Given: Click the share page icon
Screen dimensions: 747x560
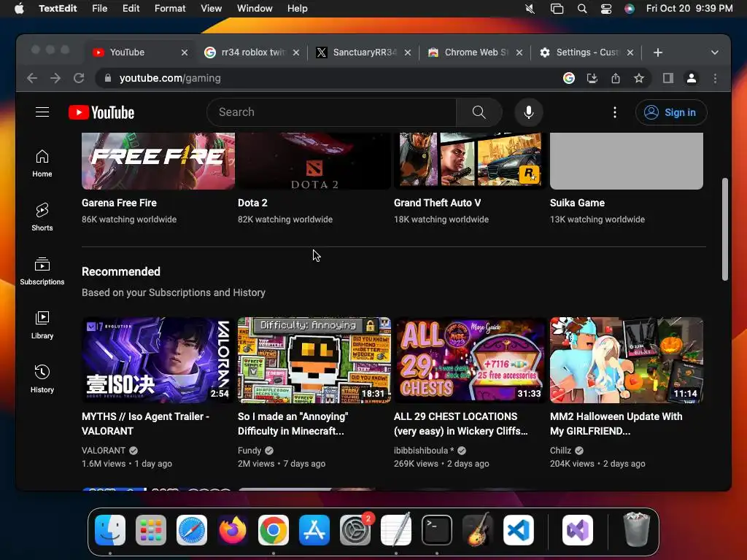Looking at the screenshot, I should coord(616,78).
